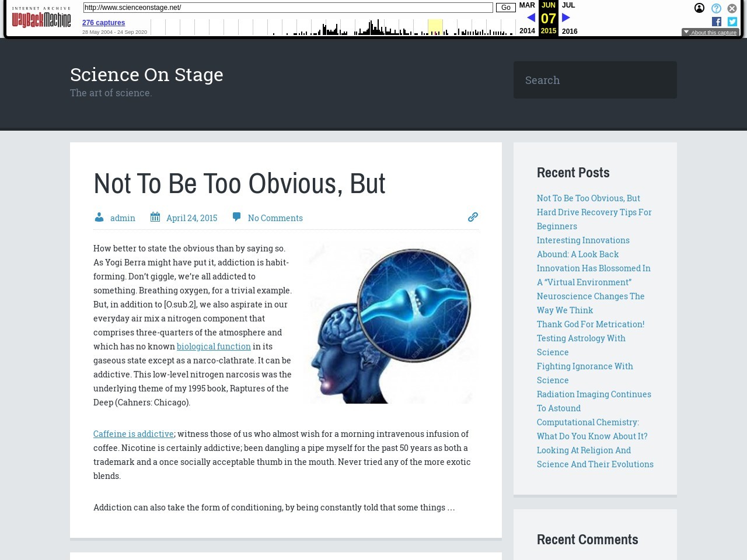747x560 pixels.
Task: Select JUL 2016 capture month
Action: [568, 5]
